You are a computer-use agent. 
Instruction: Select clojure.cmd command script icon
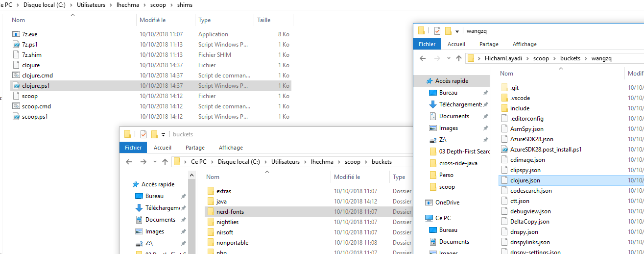[16, 76]
